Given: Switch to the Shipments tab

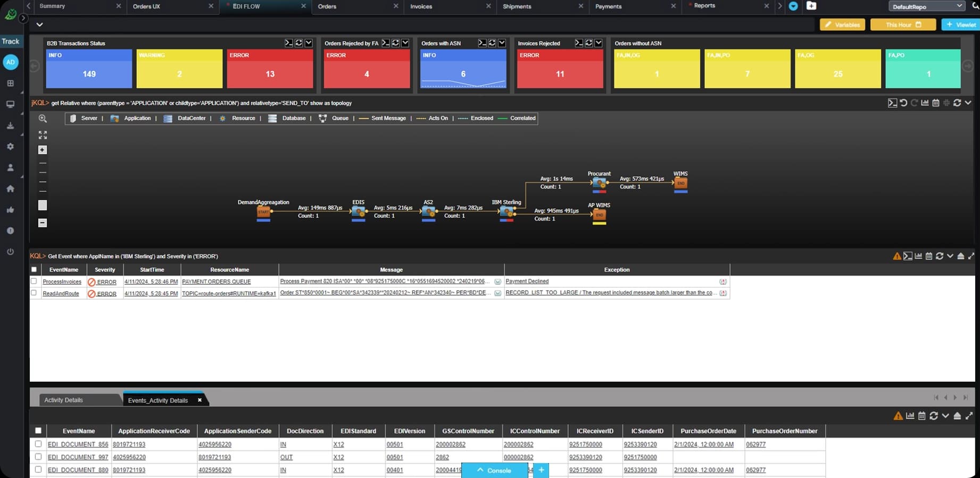Looking at the screenshot, I should (517, 6).
